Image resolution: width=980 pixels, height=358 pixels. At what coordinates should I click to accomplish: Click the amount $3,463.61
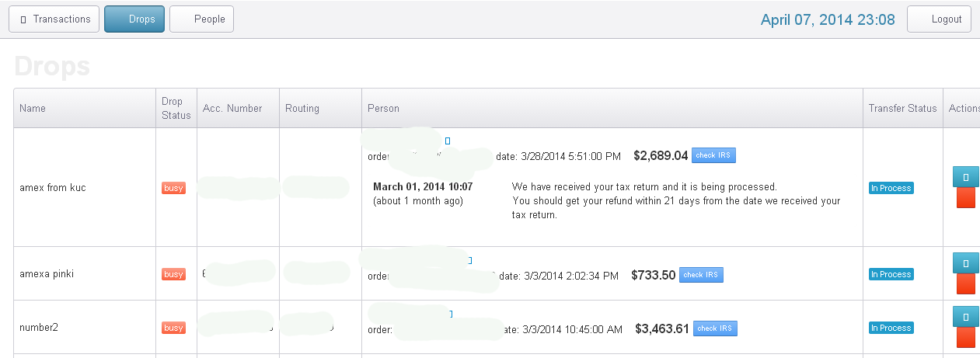click(x=662, y=328)
